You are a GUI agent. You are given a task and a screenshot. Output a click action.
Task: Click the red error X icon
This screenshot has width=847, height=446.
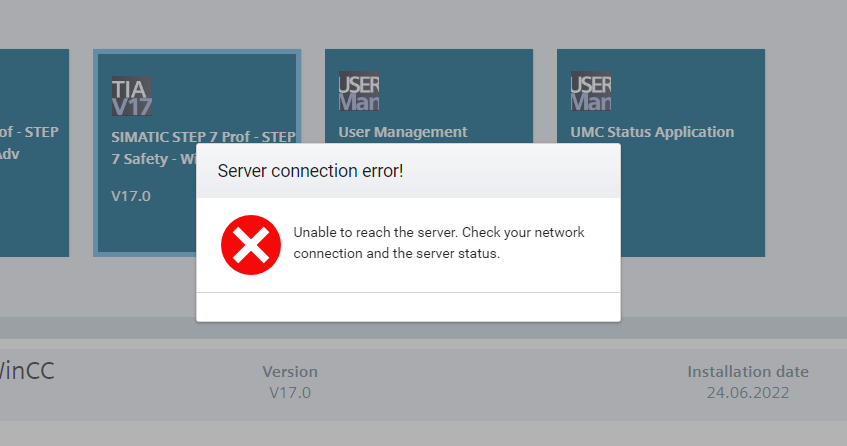[251, 244]
